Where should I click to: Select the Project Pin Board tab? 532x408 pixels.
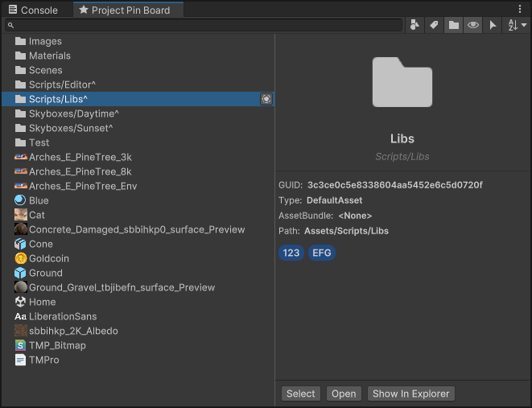pos(128,10)
